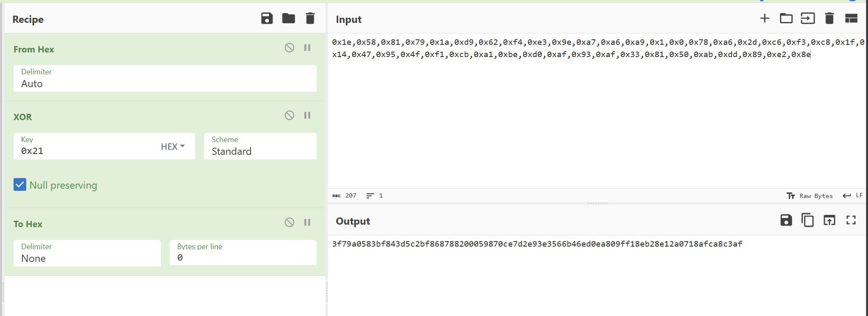The height and width of the screenshot is (316, 868).
Task: Uncheck the Null preserving checkbox
Action: tap(20, 184)
